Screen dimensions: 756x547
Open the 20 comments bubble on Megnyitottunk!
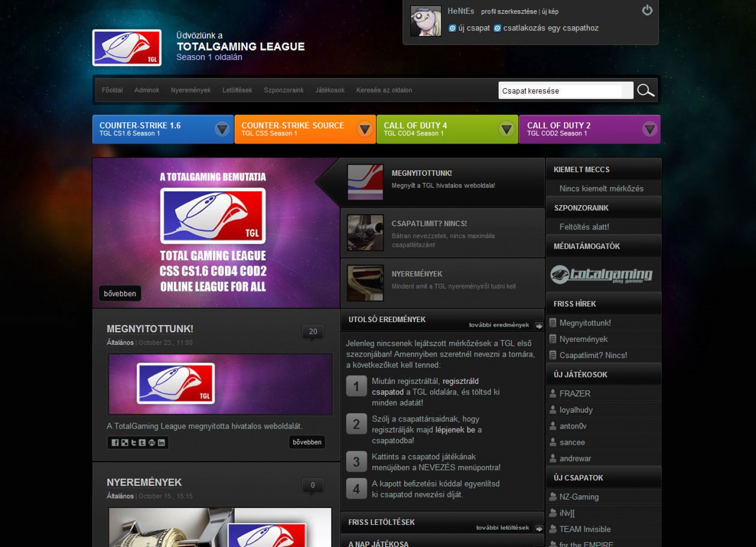coord(313,332)
